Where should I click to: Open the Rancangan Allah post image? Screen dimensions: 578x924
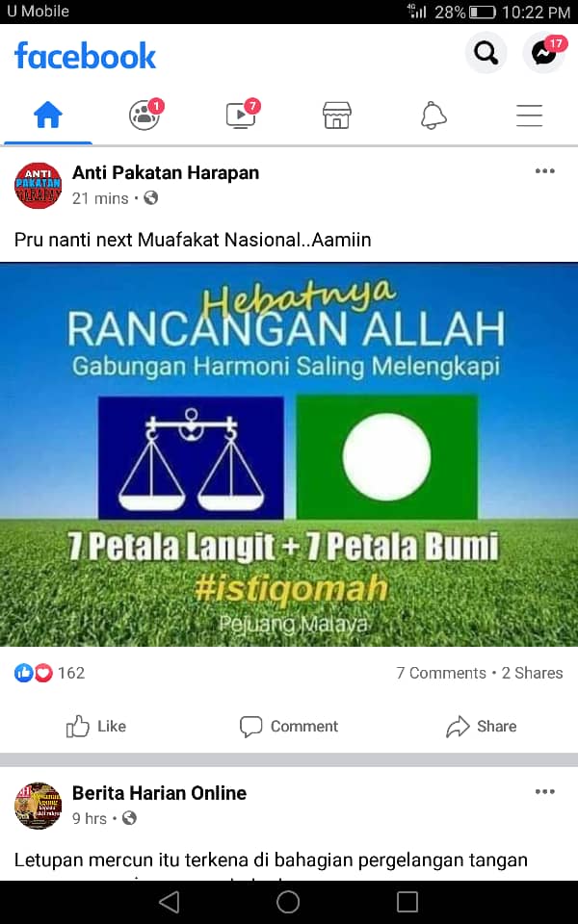point(289,454)
